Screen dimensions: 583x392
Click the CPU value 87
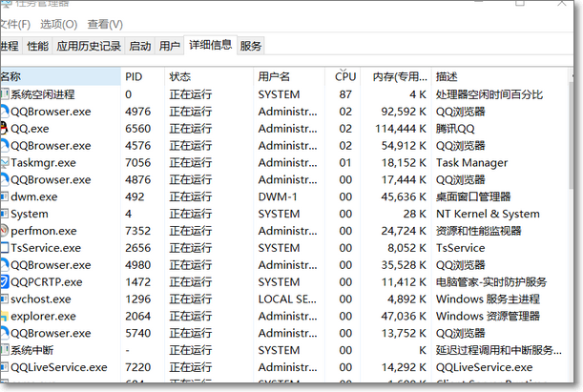click(345, 94)
